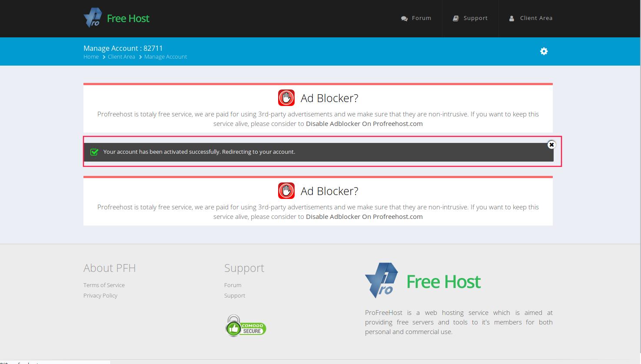The height and width of the screenshot is (364, 641).
Task: Click first Disable Adblocker On Profreehost.com link
Action: click(364, 124)
